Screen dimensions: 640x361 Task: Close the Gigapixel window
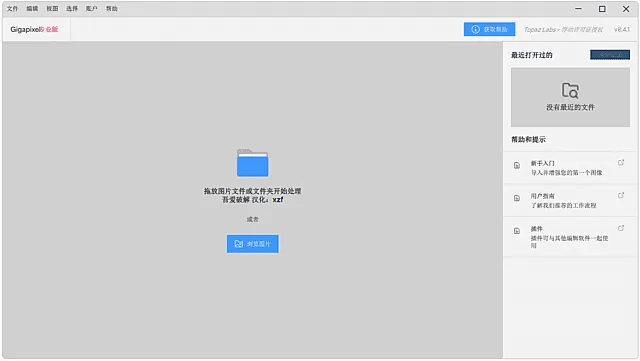[626, 9]
